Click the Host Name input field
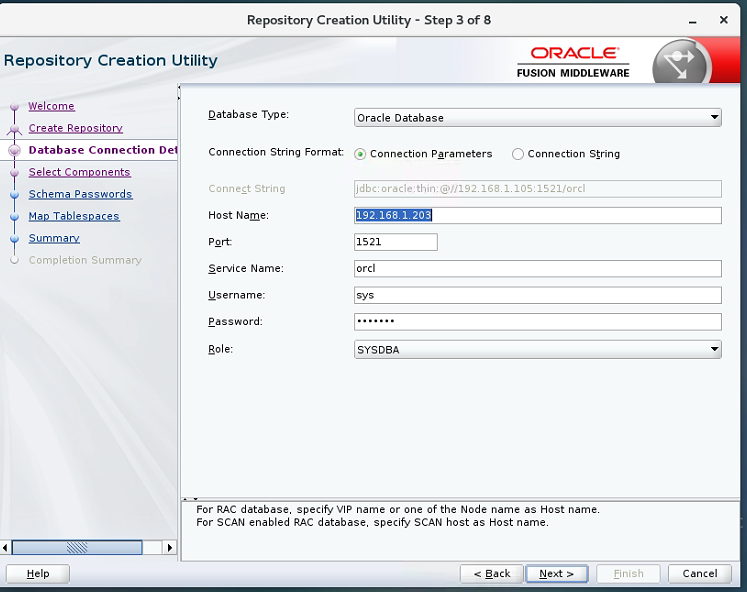Image resolution: width=747 pixels, height=592 pixels. pos(537,215)
